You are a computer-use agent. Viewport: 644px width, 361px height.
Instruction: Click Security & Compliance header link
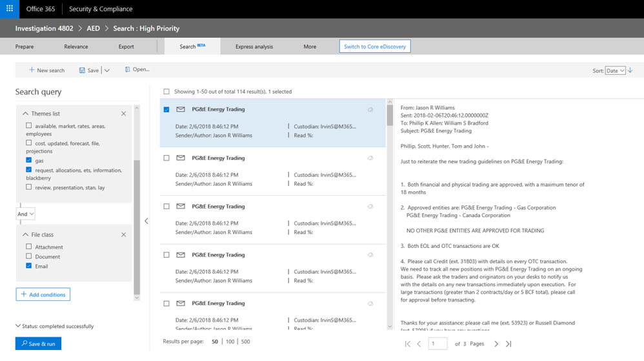pos(101,8)
